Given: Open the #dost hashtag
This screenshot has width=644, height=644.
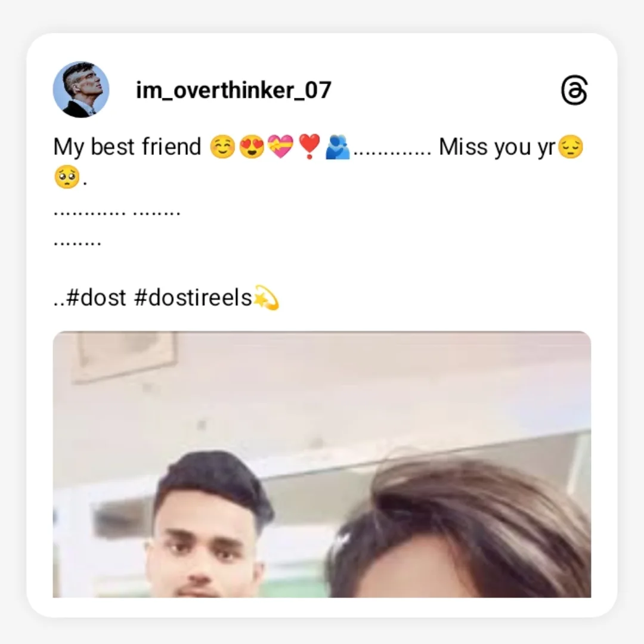Looking at the screenshot, I should (95, 298).
